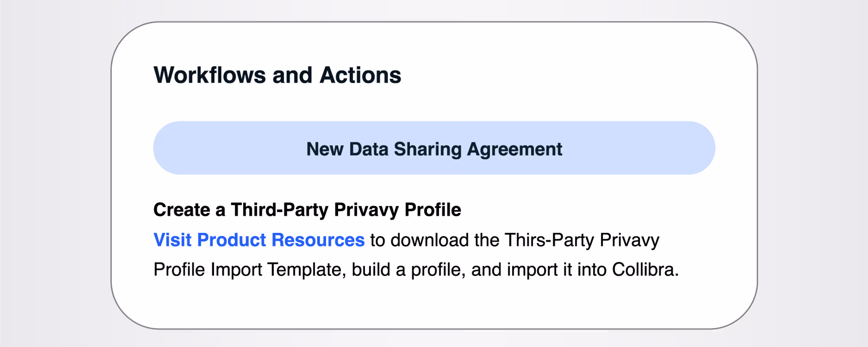Click the word Create in the bold subheading
868x347 pixels.
point(182,210)
